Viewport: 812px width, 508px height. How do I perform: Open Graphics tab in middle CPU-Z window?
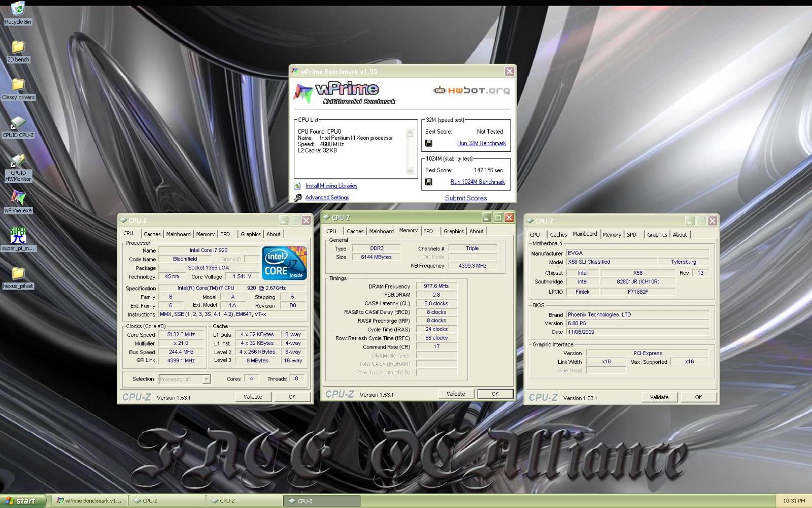(x=454, y=231)
